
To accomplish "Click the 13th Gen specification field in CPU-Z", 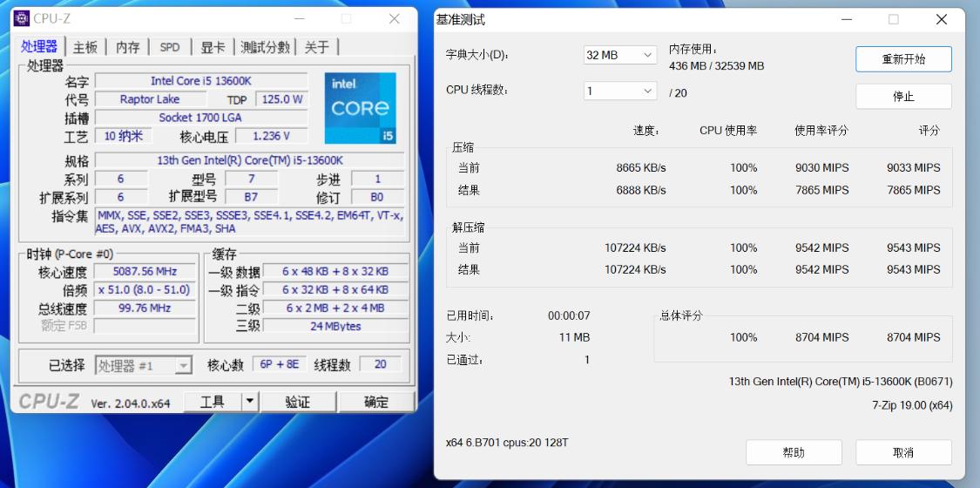I will coord(249,160).
